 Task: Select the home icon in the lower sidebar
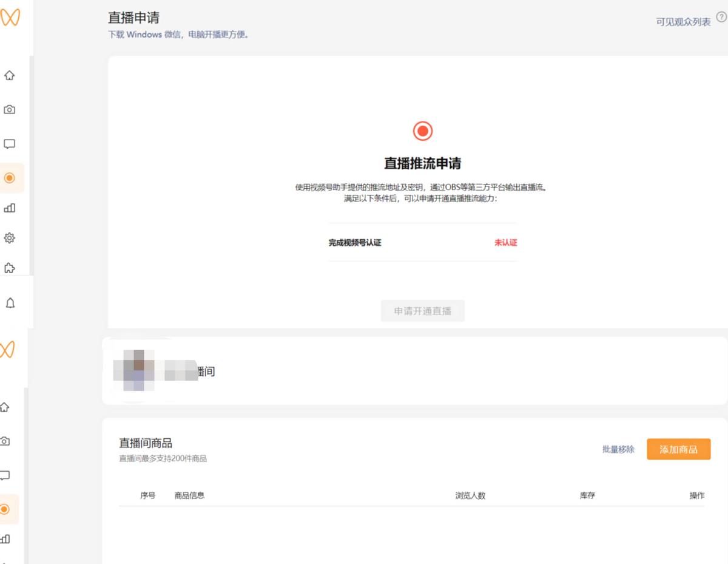(x=5, y=408)
